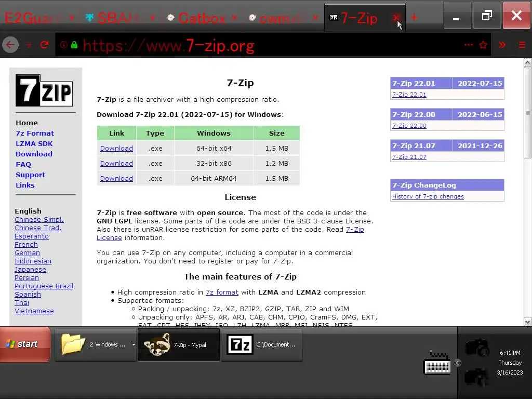
Task: Click the taskbar clock showing 6:41 PM
Action: (510, 353)
